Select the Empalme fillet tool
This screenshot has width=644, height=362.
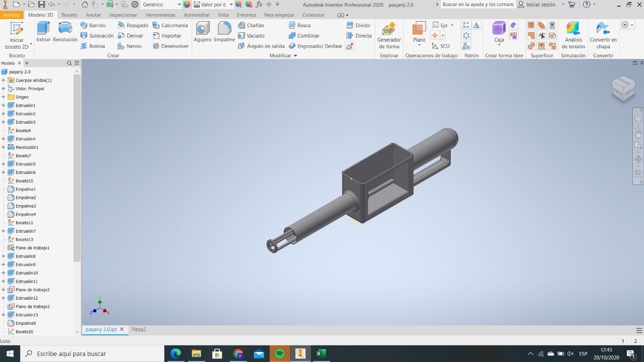(x=224, y=32)
